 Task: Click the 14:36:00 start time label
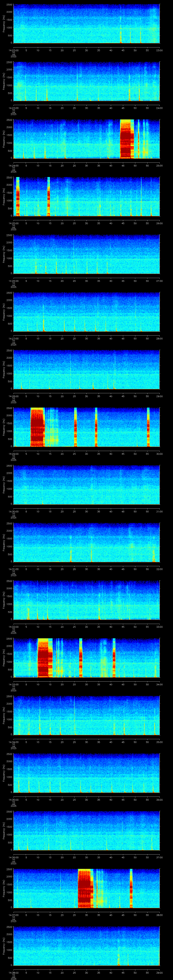[13, 858]
